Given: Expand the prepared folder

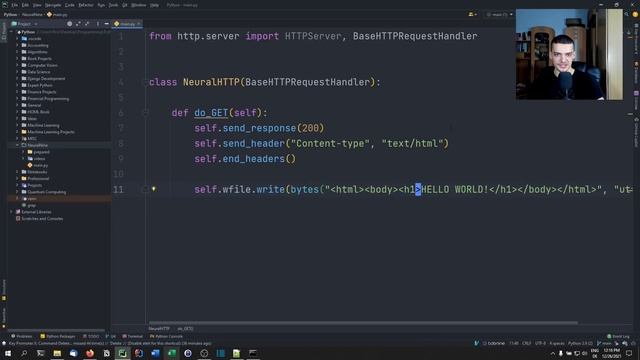Looking at the screenshot, I should tap(23, 152).
